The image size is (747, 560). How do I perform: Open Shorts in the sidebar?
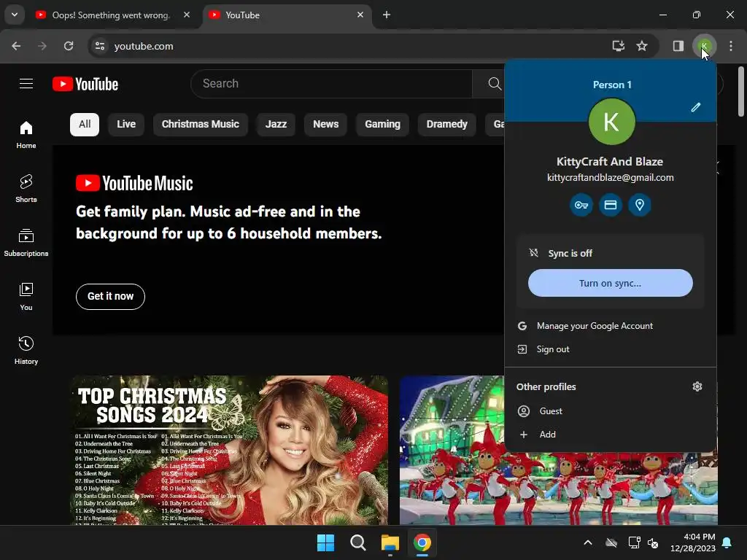click(26, 189)
